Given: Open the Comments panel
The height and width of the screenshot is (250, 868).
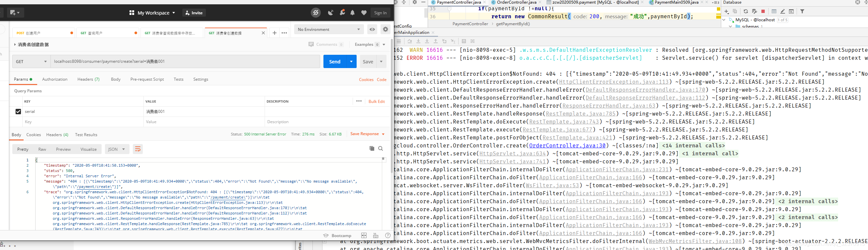Looking at the screenshot, I should click(326, 44).
